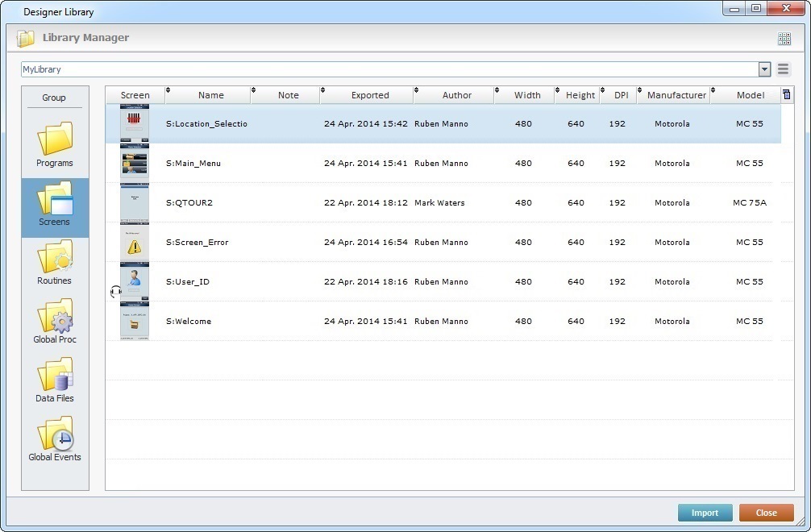Expand the MyLibrary dropdown arrow
The image size is (811, 532).
coord(764,69)
